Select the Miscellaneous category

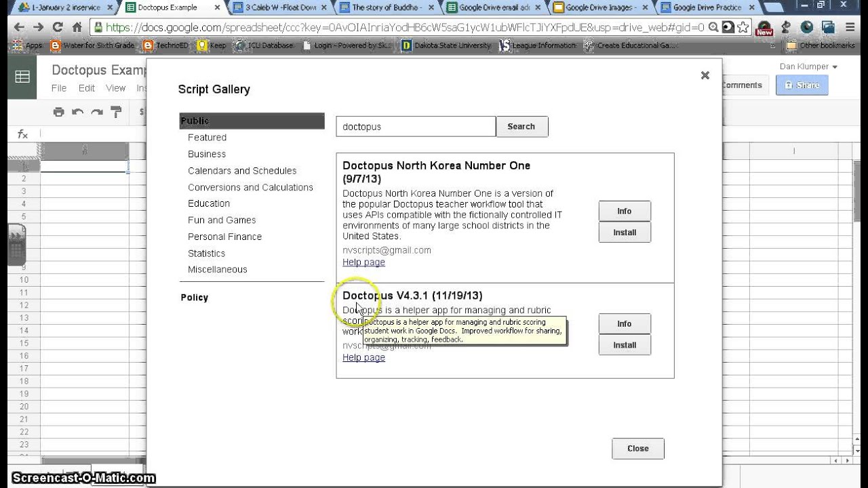click(x=218, y=270)
